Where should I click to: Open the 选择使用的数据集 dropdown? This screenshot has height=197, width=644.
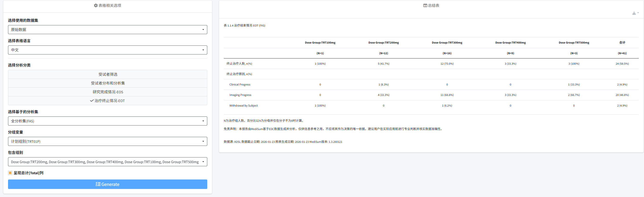(108, 30)
